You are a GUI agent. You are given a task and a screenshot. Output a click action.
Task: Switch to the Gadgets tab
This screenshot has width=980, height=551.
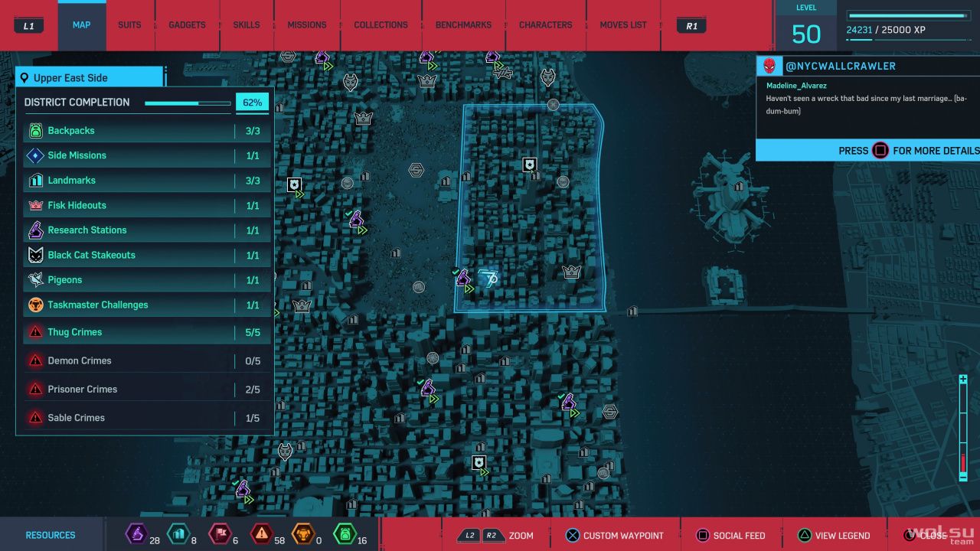187,25
